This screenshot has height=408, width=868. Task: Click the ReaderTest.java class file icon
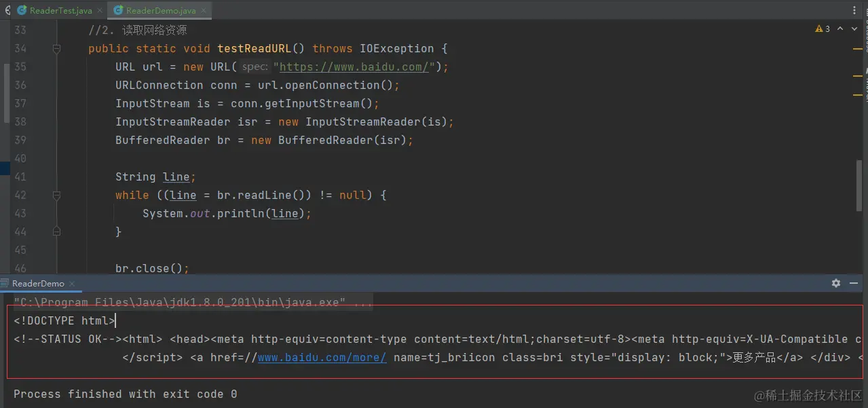[x=21, y=11]
